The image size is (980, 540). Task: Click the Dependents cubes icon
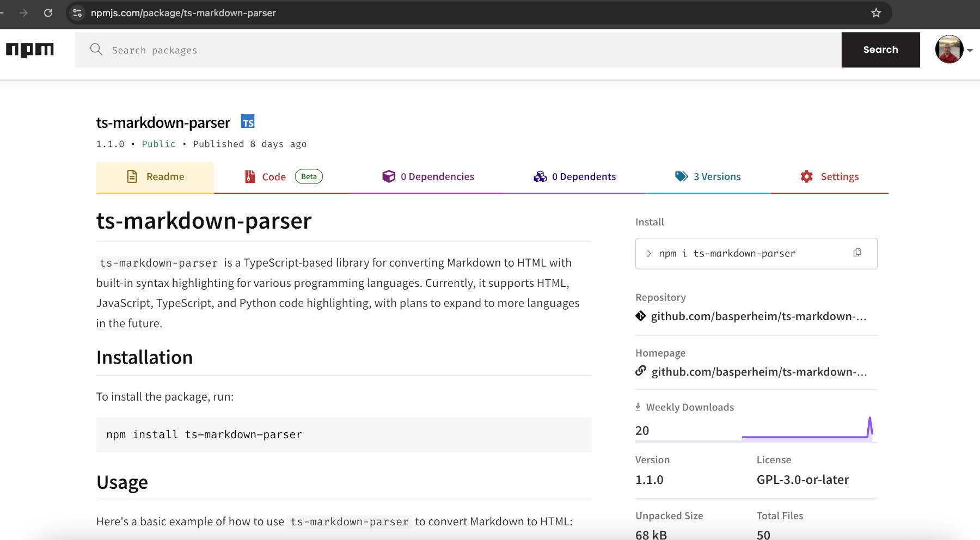[x=540, y=176]
